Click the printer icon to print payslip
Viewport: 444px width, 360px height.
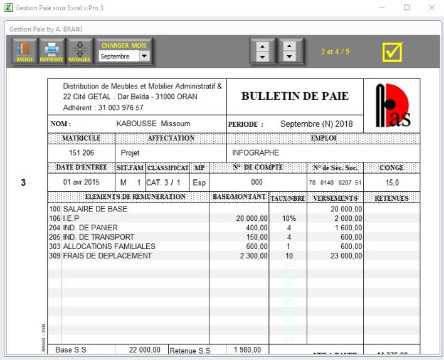pyautogui.click(x=52, y=51)
